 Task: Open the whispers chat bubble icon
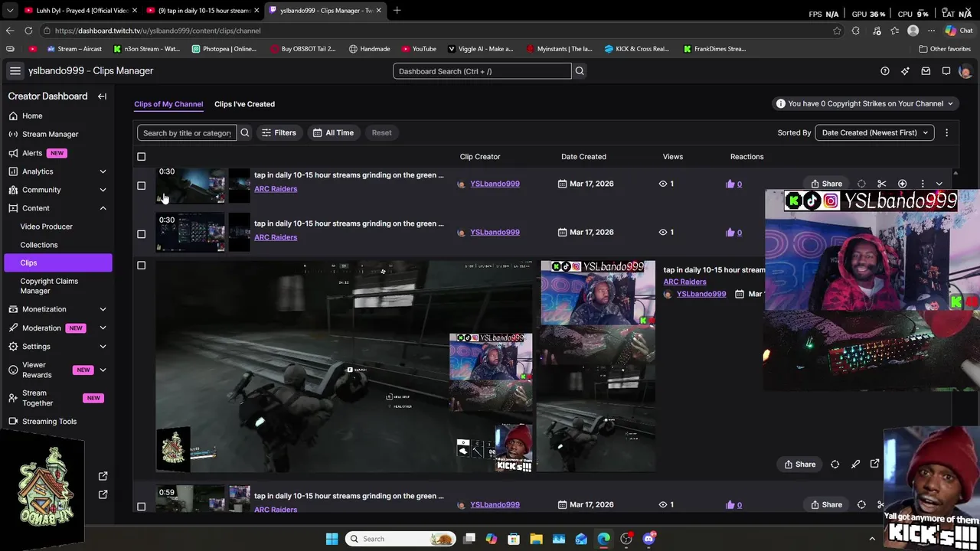(x=946, y=71)
